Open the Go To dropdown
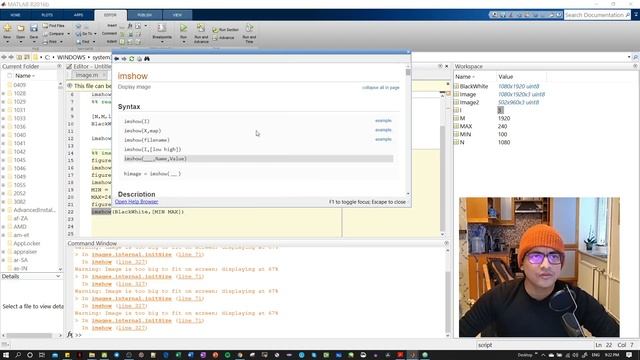 click(x=95, y=34)
